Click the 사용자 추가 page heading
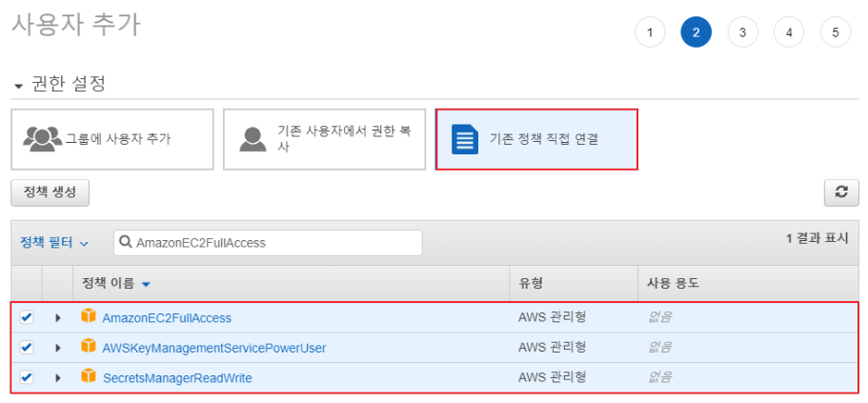The width and height of the screenshot is (868, 403). coord(76,25)
